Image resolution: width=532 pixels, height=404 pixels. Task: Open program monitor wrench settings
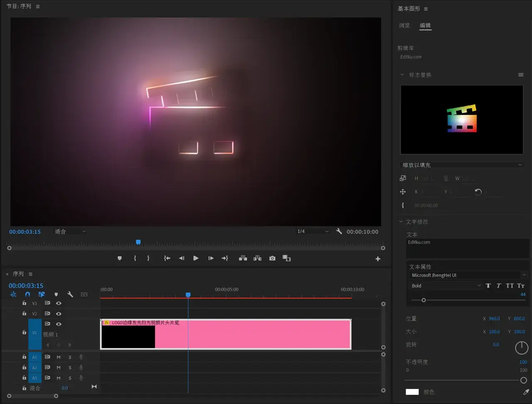click(x=339, y=231)
